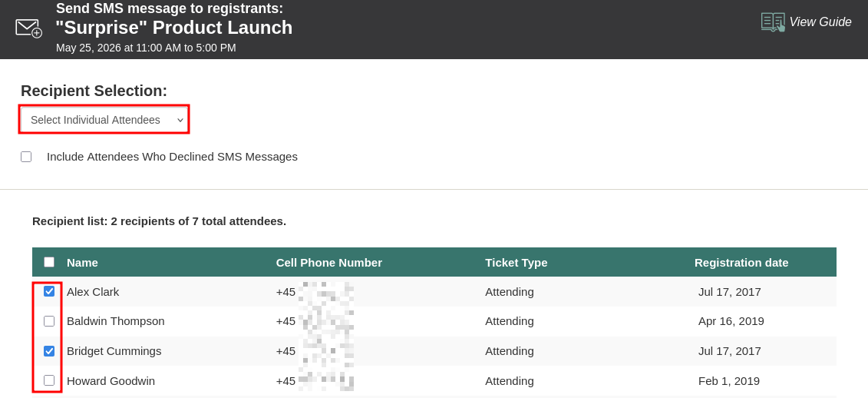Enable Include Attendees Who Declined SMS Messages

tap(26, 157)
